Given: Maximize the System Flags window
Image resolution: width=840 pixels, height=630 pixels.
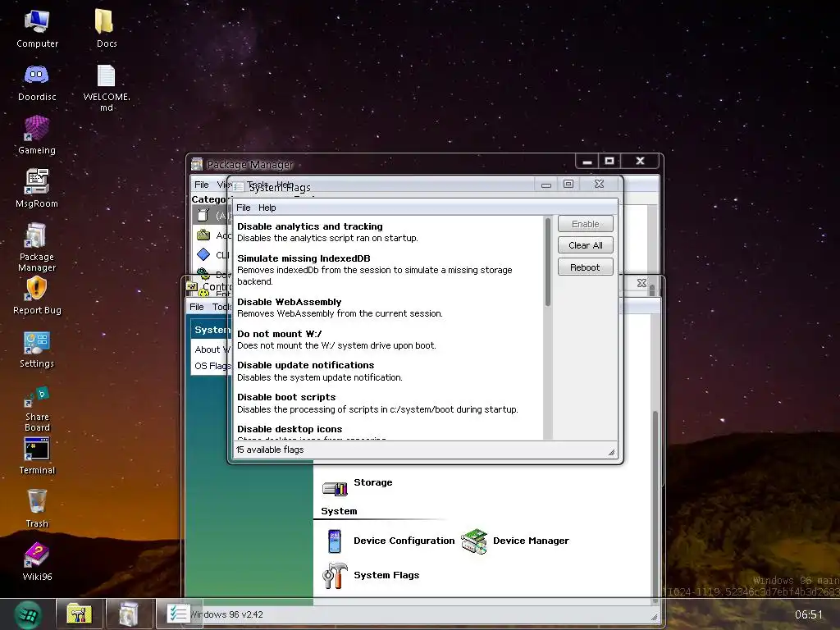Looking at the screenshot, I should click(x=568, y=184).
